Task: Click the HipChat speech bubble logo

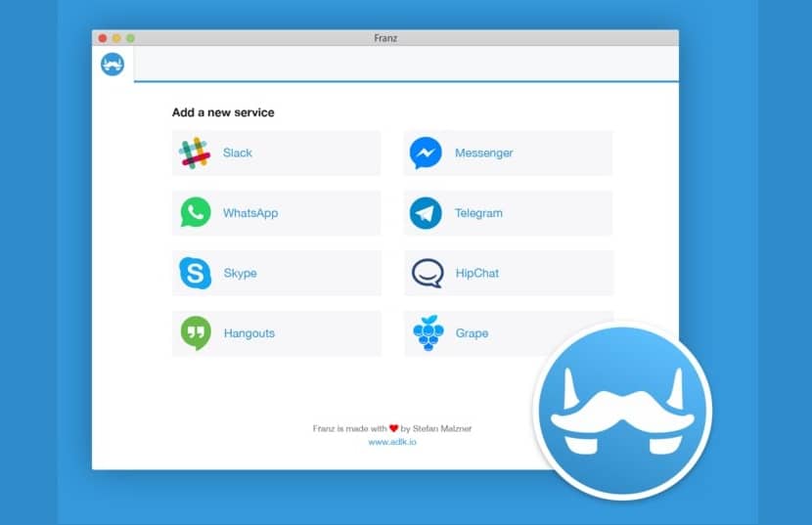Action: click(428, 273)
